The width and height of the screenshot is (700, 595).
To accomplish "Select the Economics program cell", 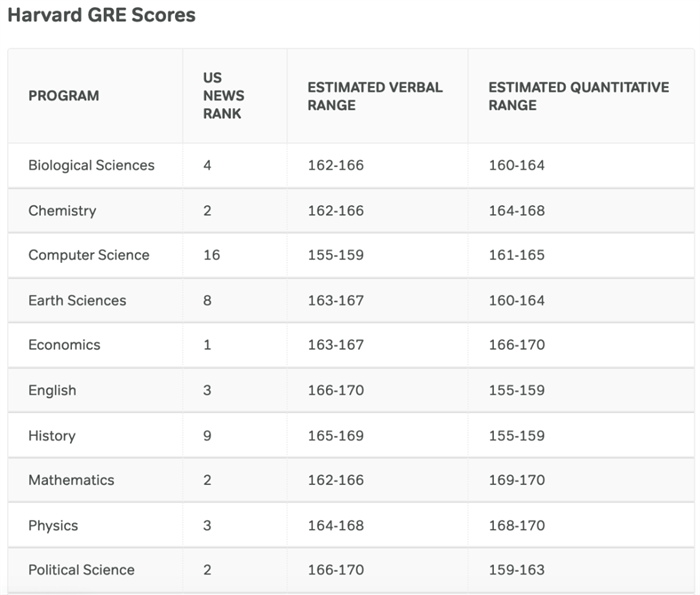I will tap(64, 345).
